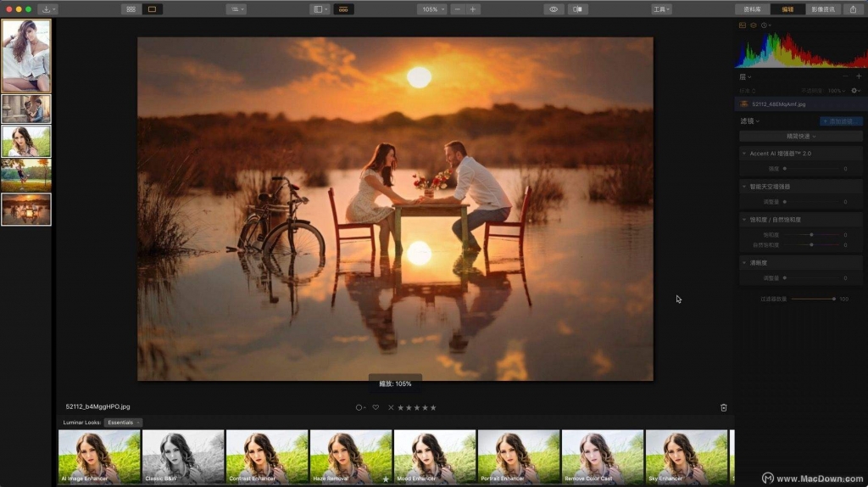
Task: Collapse the 清晰度 filter section
Action: coord(744,263)
